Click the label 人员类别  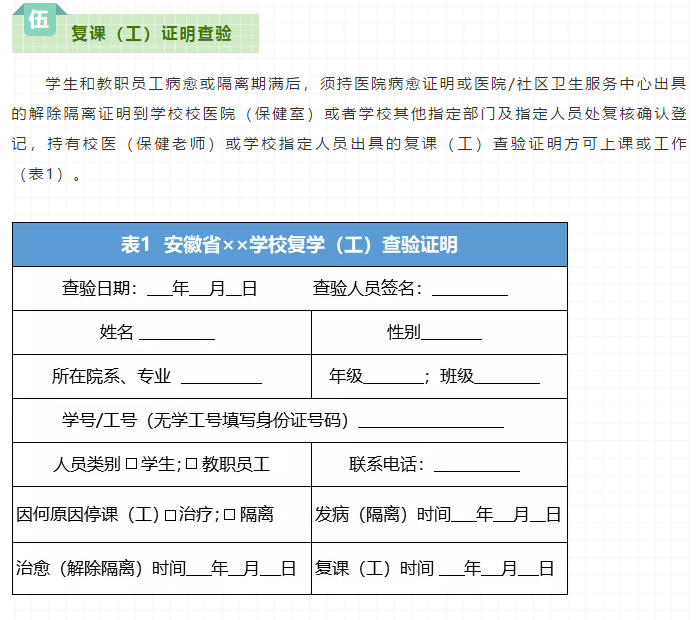coord(87,464)
